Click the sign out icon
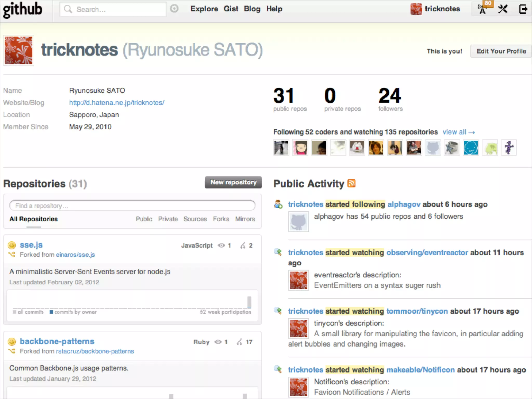 point(523,9)
